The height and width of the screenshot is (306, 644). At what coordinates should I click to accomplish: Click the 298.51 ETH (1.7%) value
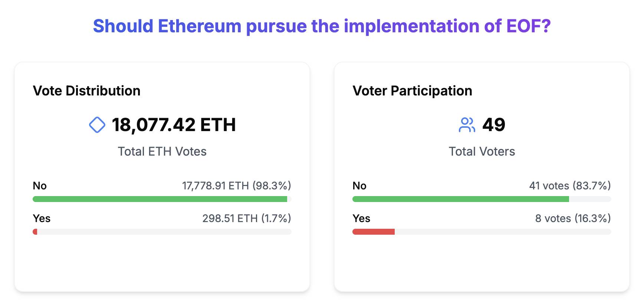(x=247, y=218)
